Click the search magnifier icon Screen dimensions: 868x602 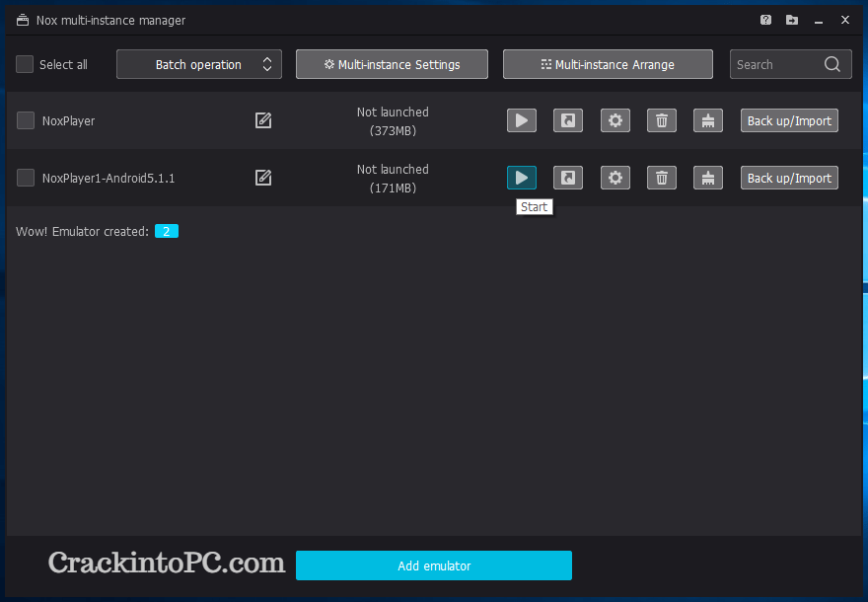[x=832, y=64]
